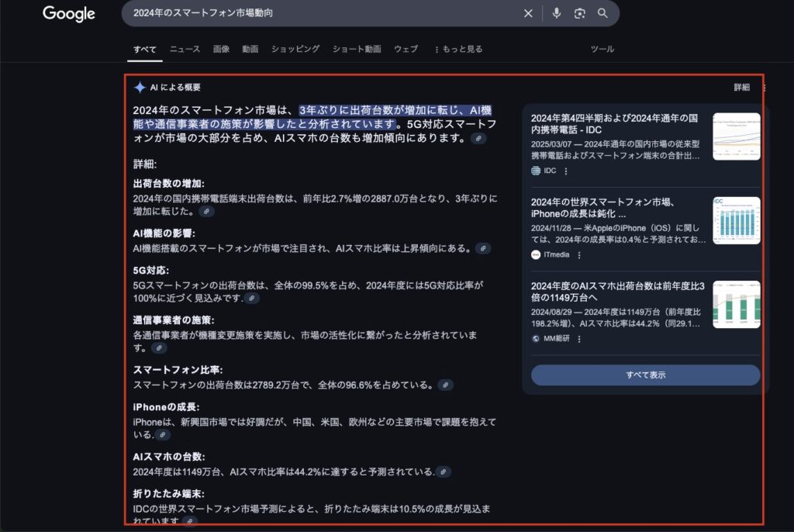794x532 pixels.
Task: Open source link icon under AIスマホの台数
Action: (x=443, y=472)
